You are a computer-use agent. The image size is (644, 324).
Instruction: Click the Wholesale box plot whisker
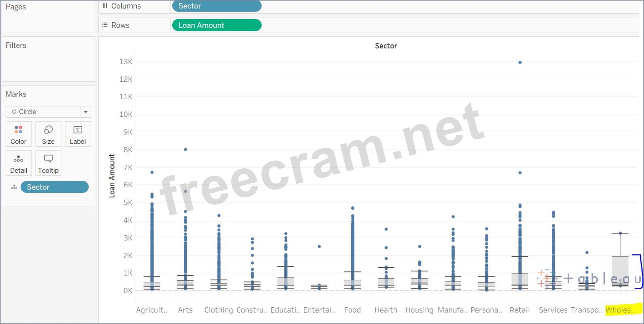click(620, 244)
